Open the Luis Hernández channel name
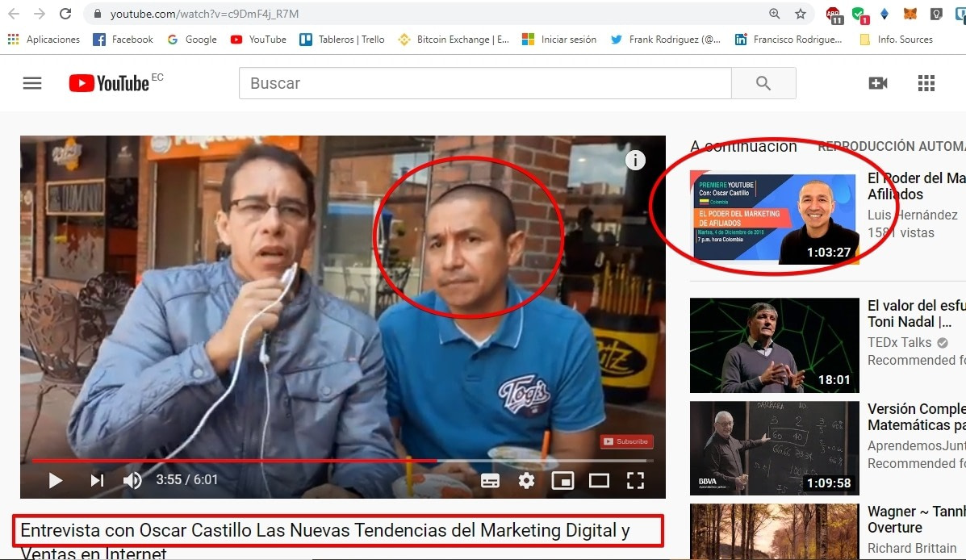The height and width of the screenshot is (560, 966). coord(913,215)
